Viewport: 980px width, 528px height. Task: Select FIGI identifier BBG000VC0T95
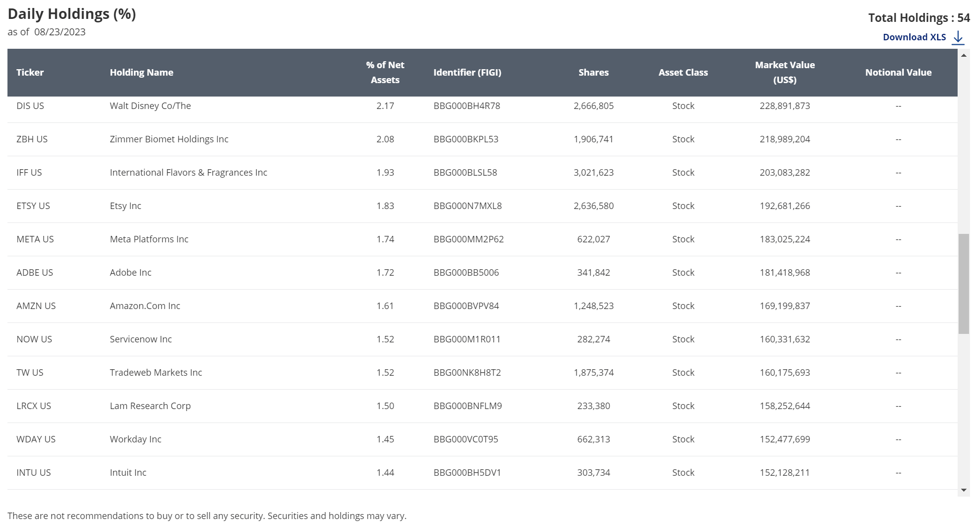[x=466, y=439]
